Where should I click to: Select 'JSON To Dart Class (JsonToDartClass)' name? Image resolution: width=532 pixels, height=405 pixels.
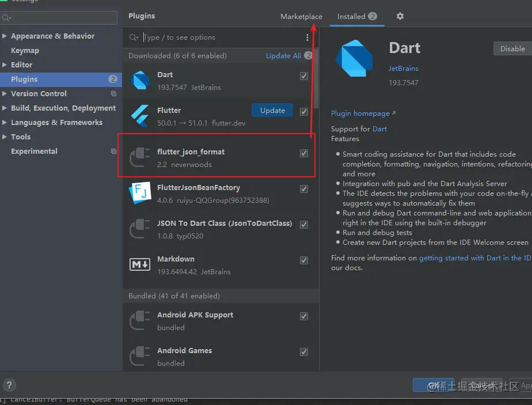[225, 223]
